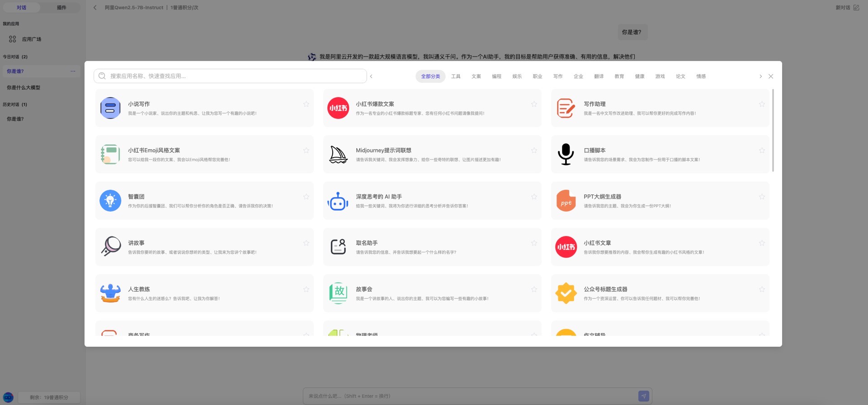Image resolution: width=868 pixels, height=405 pixels.
Task: Click the 剩余: 19普通积分 button
Action: (x=49, y=397)
